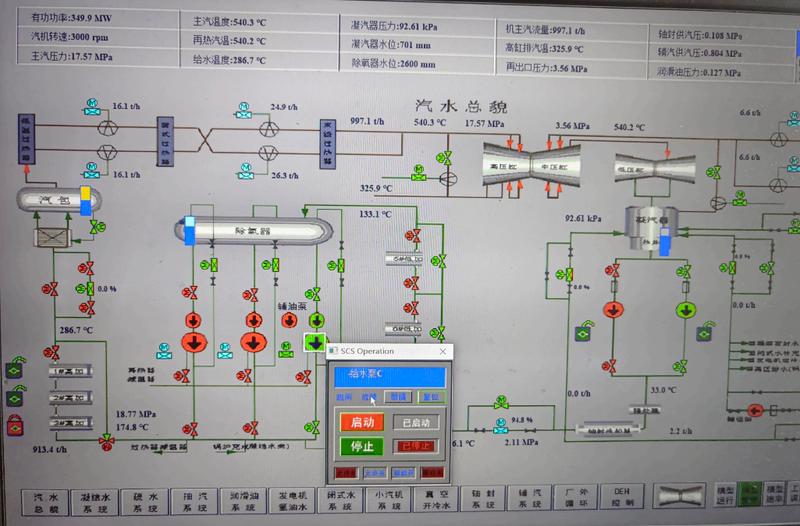Click the 凝汽器水位:701 mm readout
This screenshot has height=526, width=800.
pyautogui.click(x=391, y=45)
